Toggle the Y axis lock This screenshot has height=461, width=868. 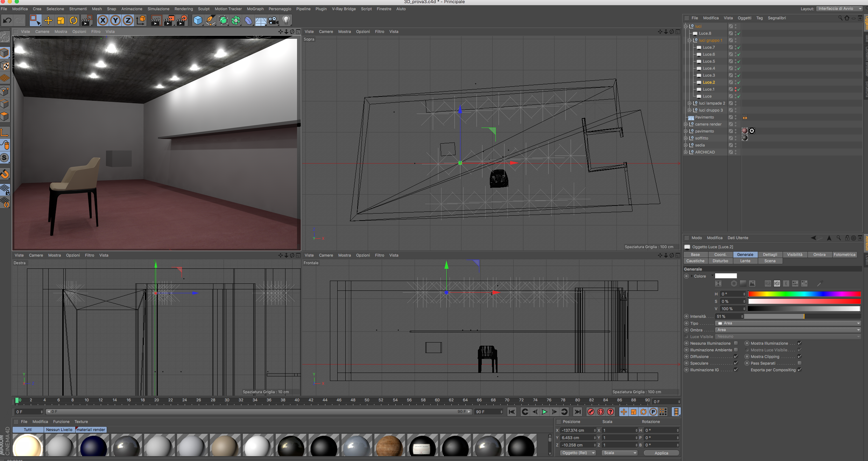(115, 21)
